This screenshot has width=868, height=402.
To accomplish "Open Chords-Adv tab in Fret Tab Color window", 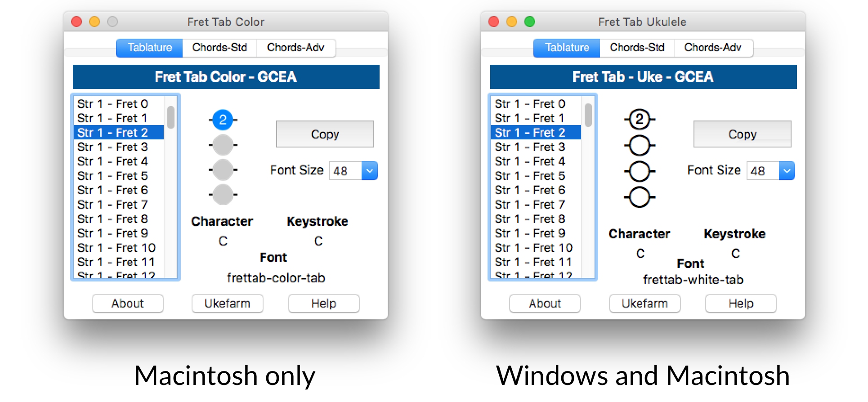I will tap(295, 48).
